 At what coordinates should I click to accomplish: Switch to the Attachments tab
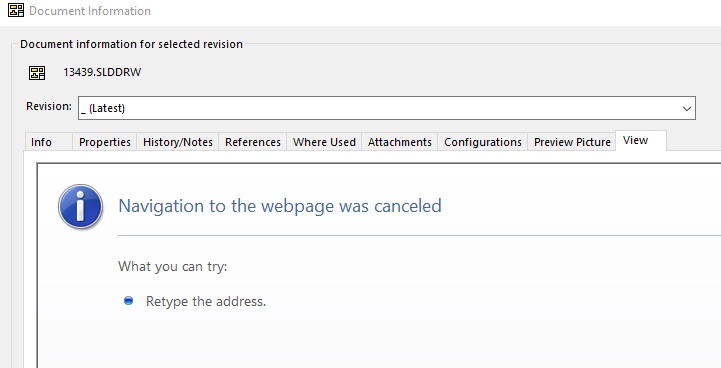(400, 142)
